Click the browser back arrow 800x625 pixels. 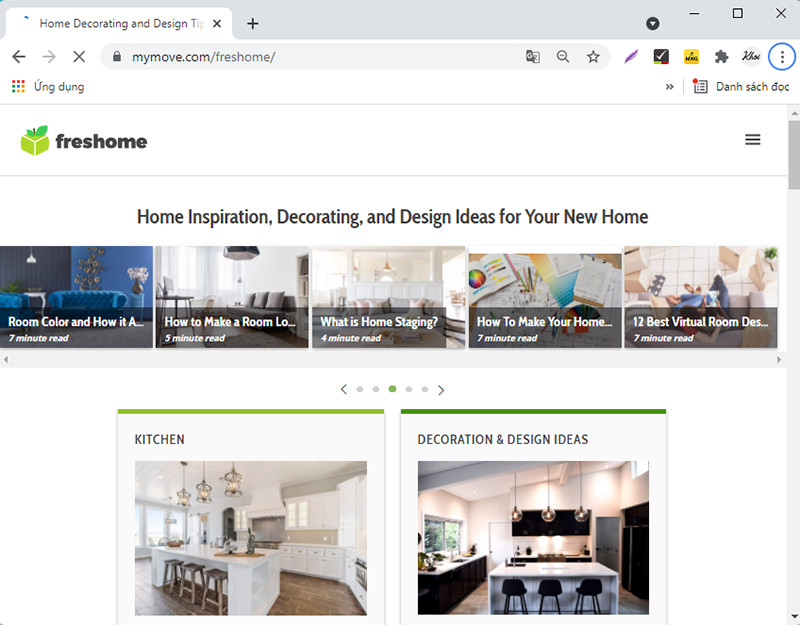19,57
